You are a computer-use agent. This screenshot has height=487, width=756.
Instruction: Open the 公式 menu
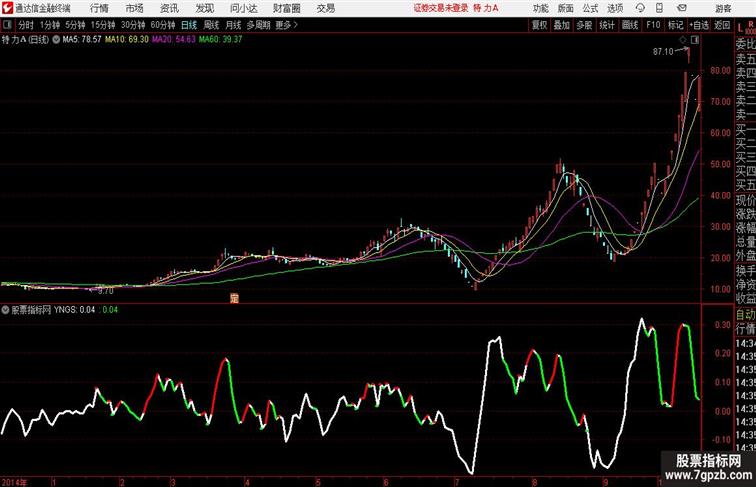pyautogui.click(x=590, y=8)
